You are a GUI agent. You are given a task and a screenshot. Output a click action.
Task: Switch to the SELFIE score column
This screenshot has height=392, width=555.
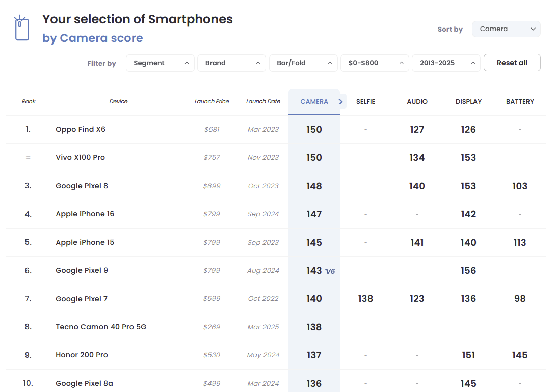(365, 102)
